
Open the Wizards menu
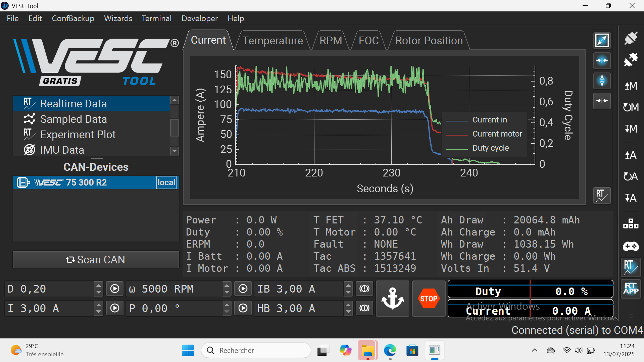118,18
